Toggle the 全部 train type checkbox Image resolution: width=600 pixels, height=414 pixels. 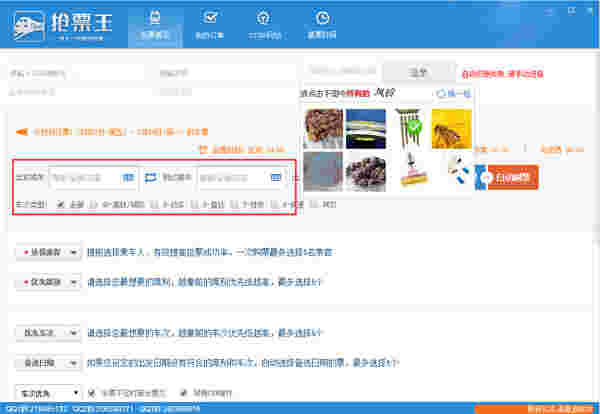(x=60, y=205)
